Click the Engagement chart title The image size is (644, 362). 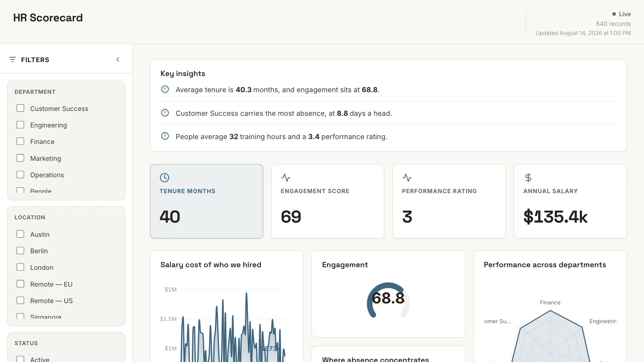pyautogui.click(x=345, y=265)
